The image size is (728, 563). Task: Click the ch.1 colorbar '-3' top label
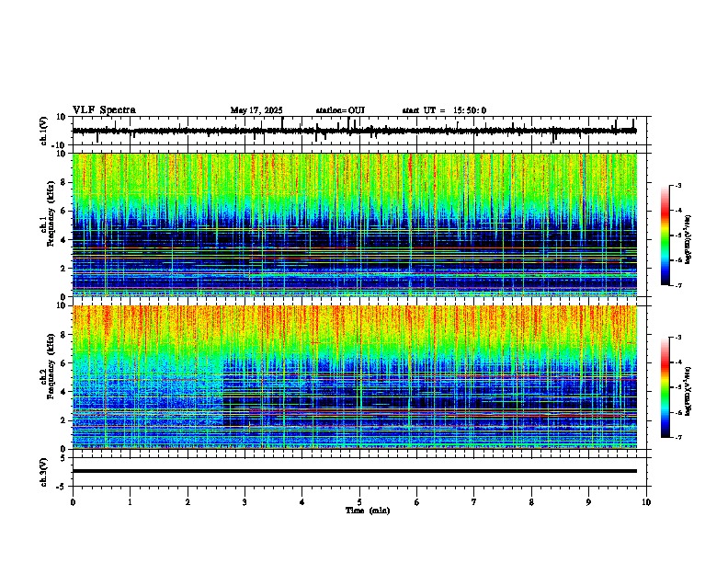pos(677,186)
